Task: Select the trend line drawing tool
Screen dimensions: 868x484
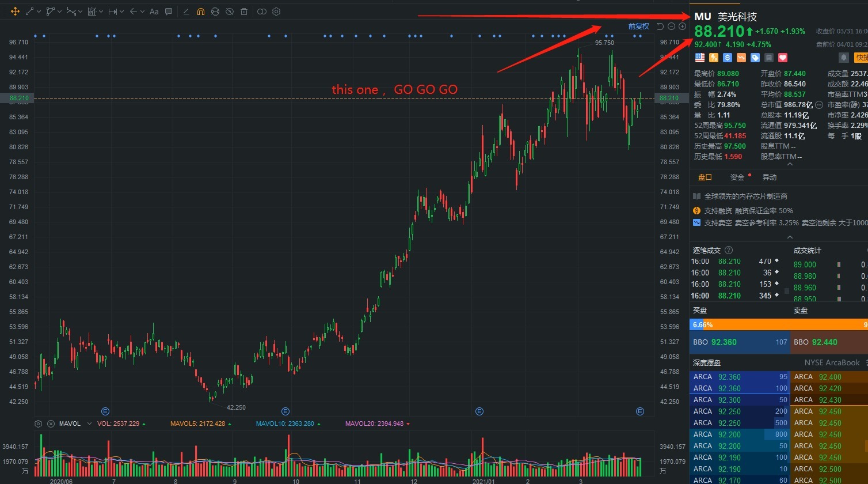Action: point(30,12)
